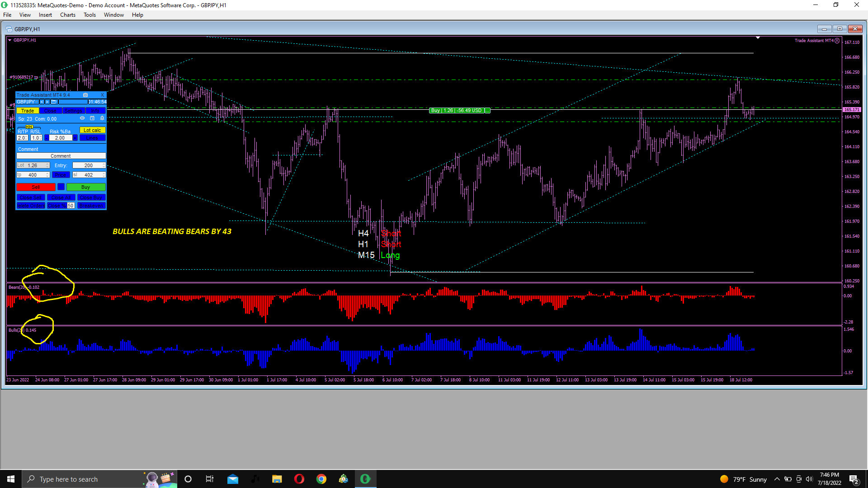868x488 pixels.
Task: Toggle the Lot calc button
Action: [92, 130]
